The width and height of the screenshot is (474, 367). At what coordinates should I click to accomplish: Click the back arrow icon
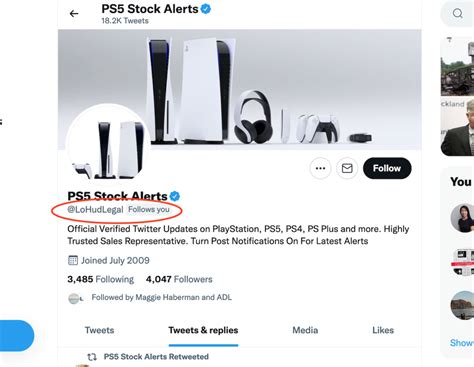click(x=74, y=14)
